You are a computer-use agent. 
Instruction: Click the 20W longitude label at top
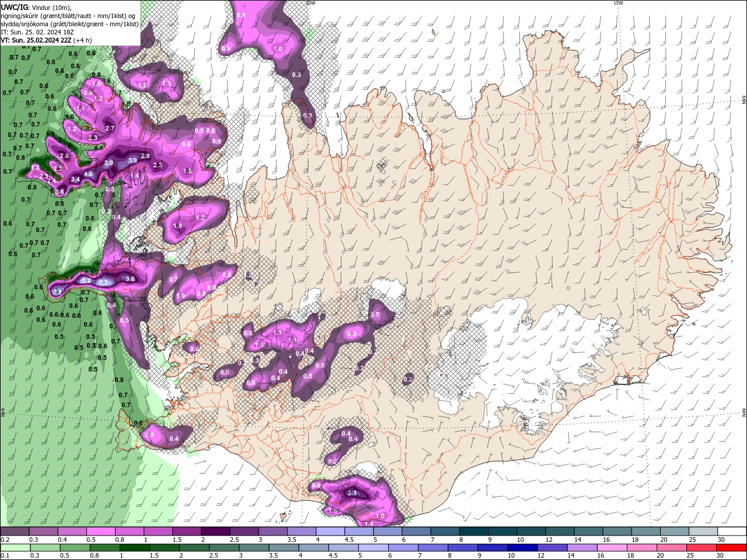[x=310, y=3]
